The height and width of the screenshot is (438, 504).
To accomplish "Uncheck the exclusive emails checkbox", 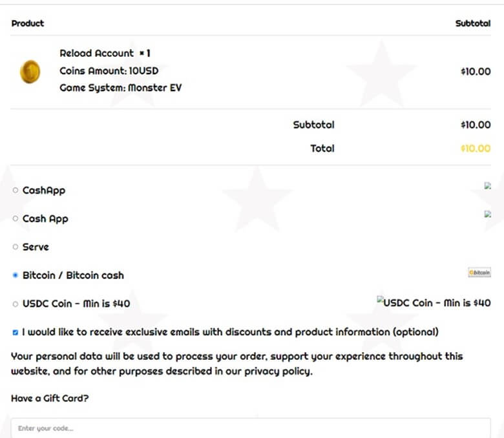I will point(15,332).
